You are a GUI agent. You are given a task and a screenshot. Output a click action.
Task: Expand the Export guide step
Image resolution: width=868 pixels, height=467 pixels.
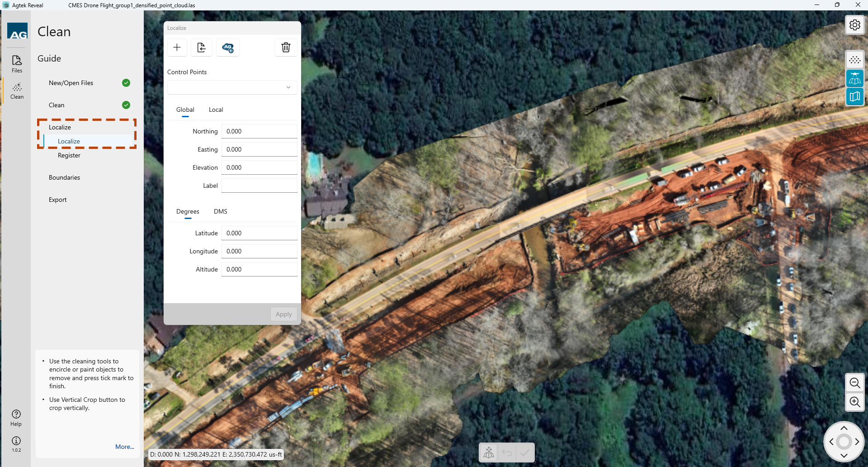coord(58,200)
